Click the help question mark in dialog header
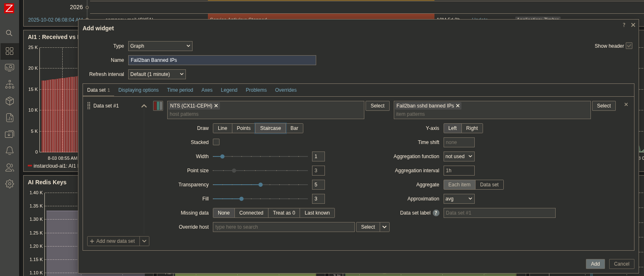Image resolution: width=644 pixels, height=276 pixels. pyautogui.click(x=624, y=25)
